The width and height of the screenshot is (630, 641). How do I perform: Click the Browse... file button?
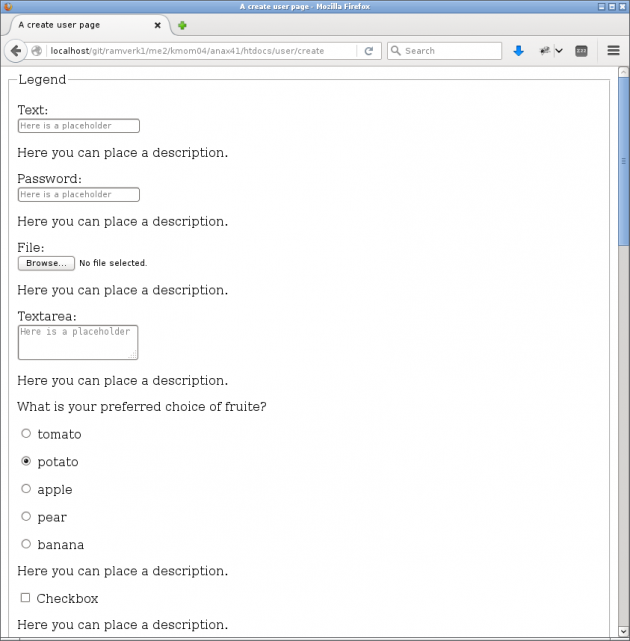(46, 263)
